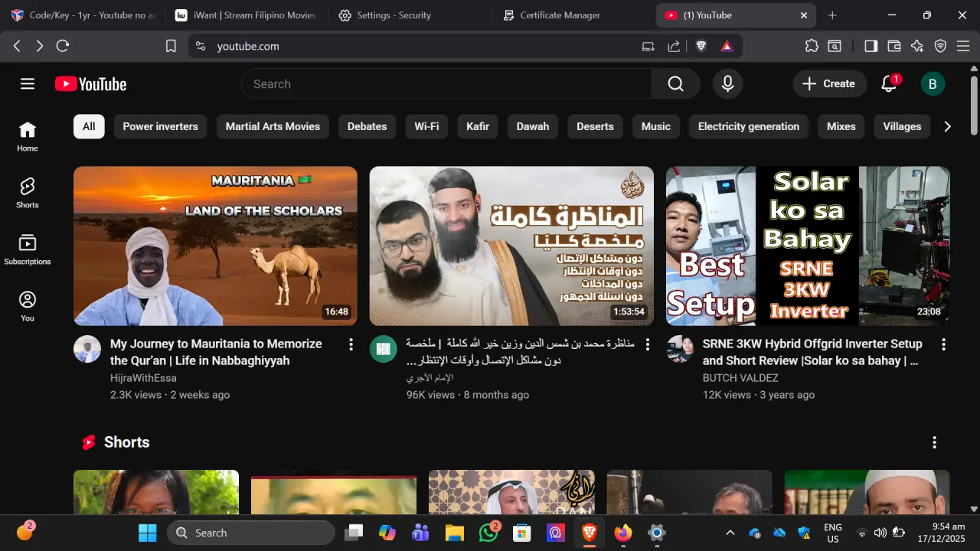Select the Villages chip

pos(902,126)
